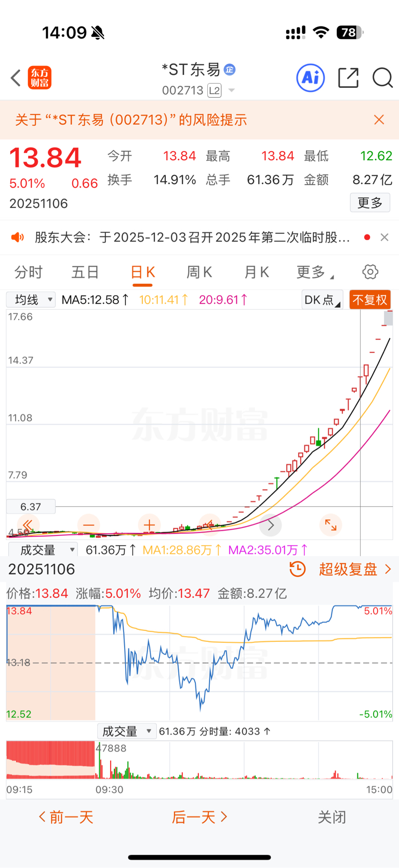Viewport: 399px width, 868px height.
Task: Open the 成交量 dropdown under intraday chart
Action: pos(127,731)
